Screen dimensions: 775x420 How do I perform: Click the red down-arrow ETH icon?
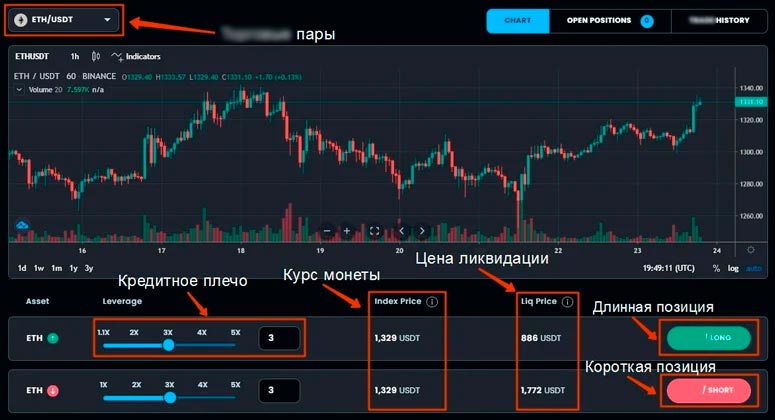(x=53, y=391)
